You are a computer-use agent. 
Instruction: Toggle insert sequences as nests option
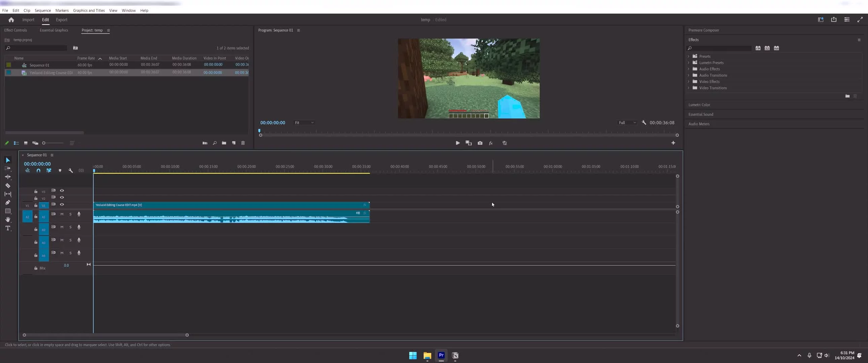coord(28,171)
